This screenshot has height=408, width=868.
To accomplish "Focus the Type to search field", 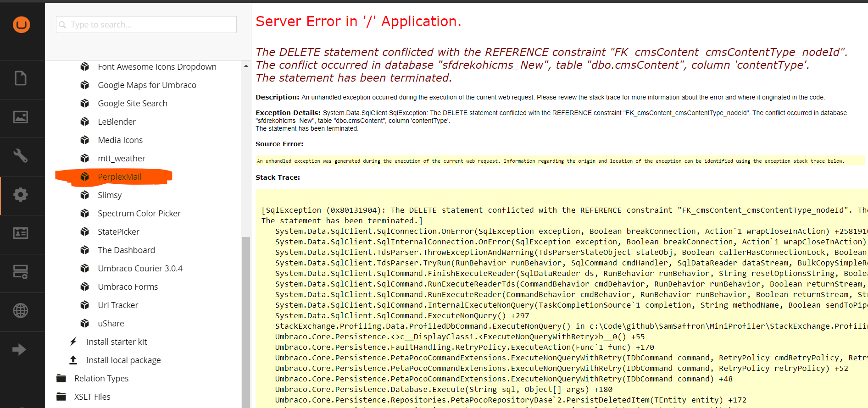I will pos(146,25).
